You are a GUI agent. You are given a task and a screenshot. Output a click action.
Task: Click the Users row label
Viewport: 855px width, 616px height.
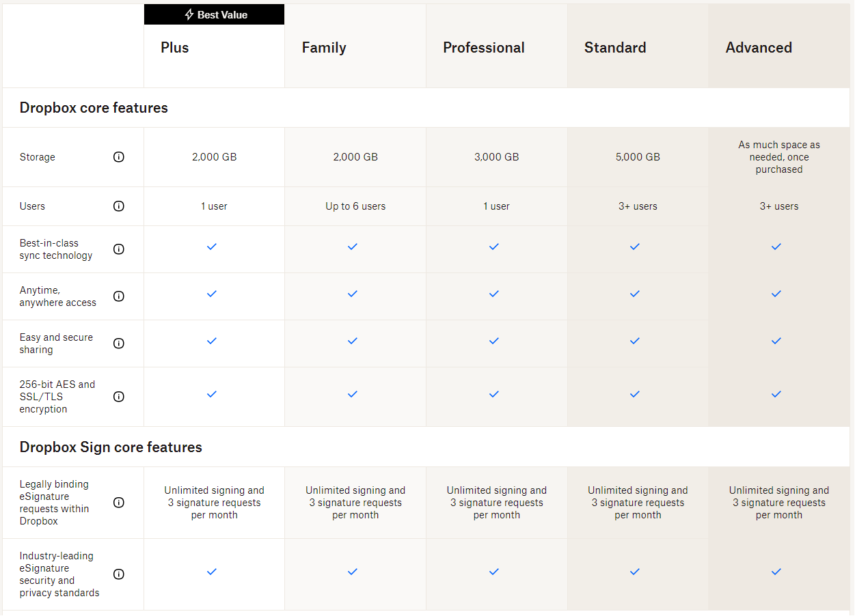click(x=32, y=206)
